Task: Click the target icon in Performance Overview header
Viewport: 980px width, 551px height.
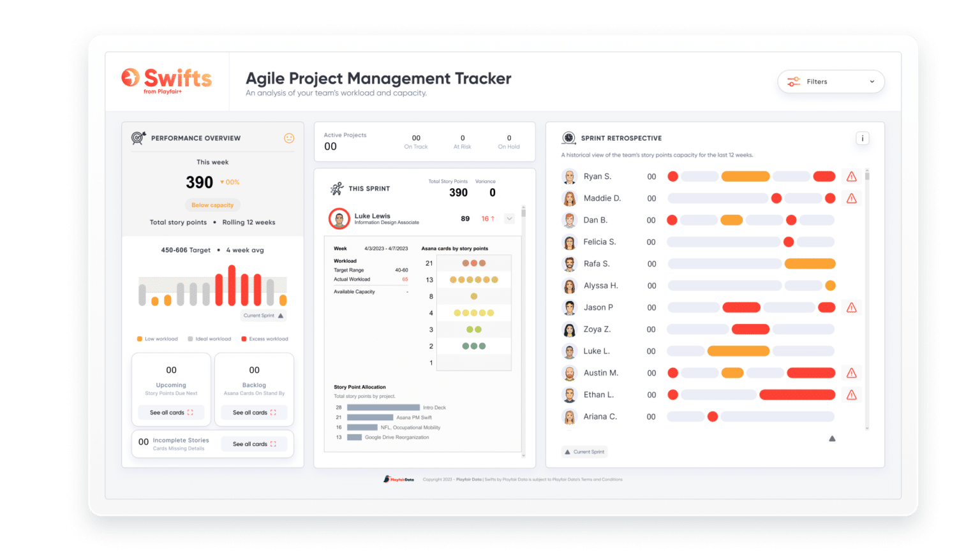Action: (x=138, y=138)
